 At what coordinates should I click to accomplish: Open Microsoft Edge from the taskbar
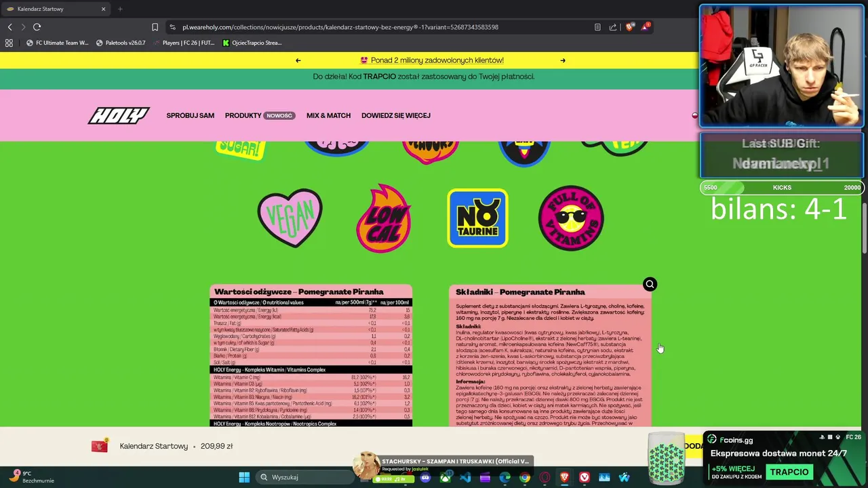pos(505,477)
